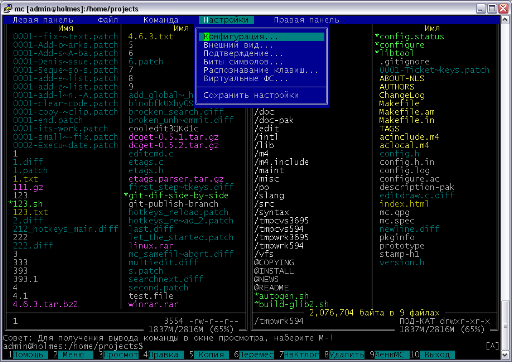Click the highlighted Настройки menu
The width and height of the screenshot is (512, 362).
(x=226, y=20)
